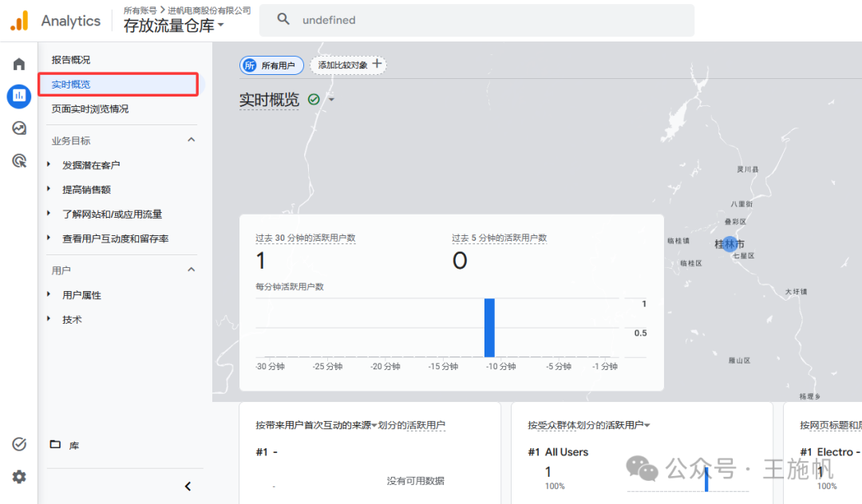
Task: Click the #1 Electro row
Action: coord(831,452)
